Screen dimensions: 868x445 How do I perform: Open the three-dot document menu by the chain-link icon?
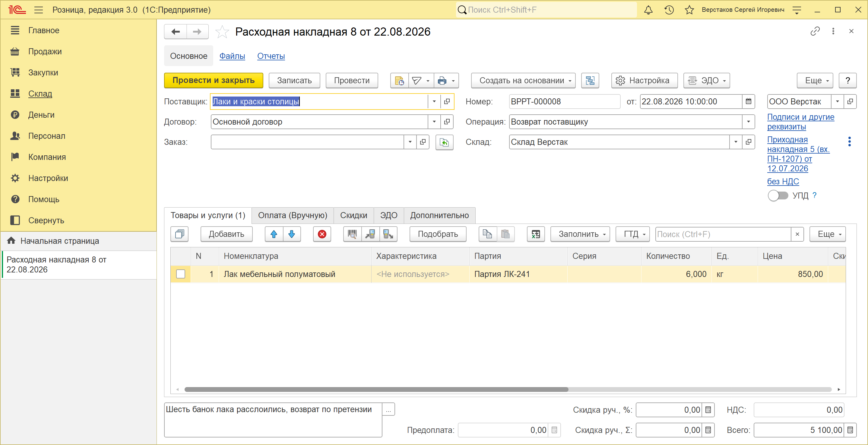[x=833, y=31]
